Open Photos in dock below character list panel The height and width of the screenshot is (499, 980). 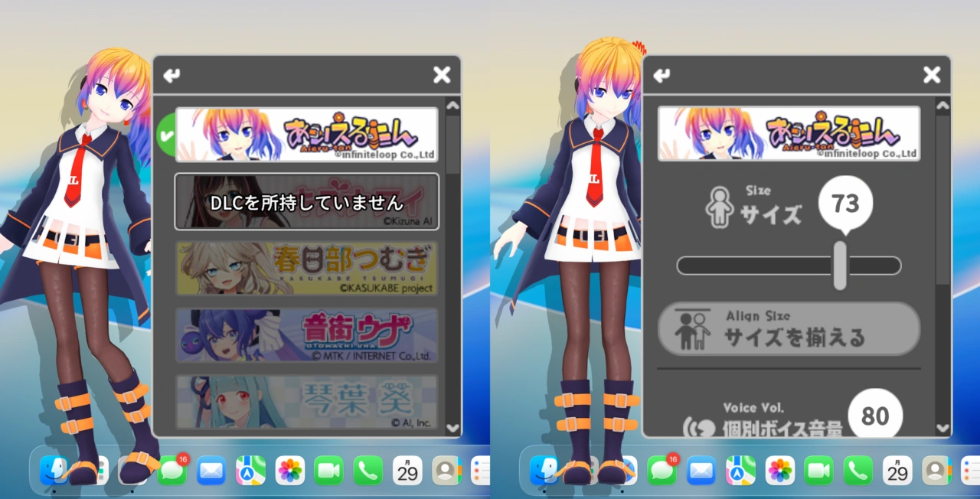coord(290,471)
